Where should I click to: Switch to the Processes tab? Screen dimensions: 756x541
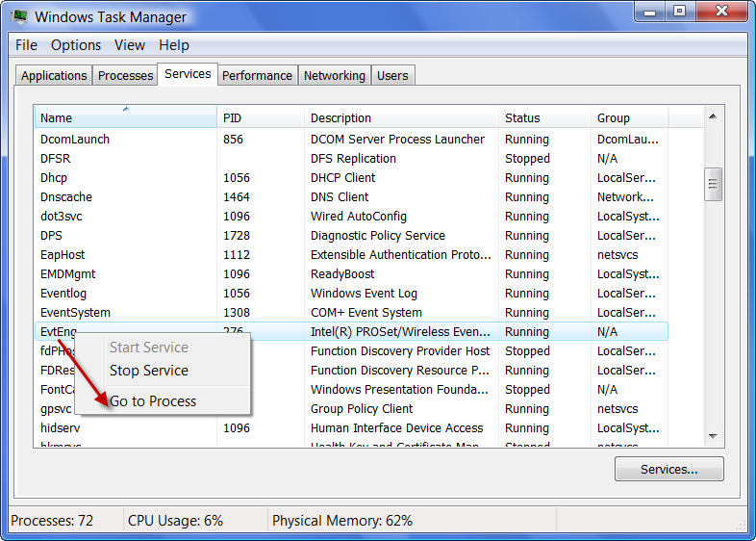[x=125, y=76]
